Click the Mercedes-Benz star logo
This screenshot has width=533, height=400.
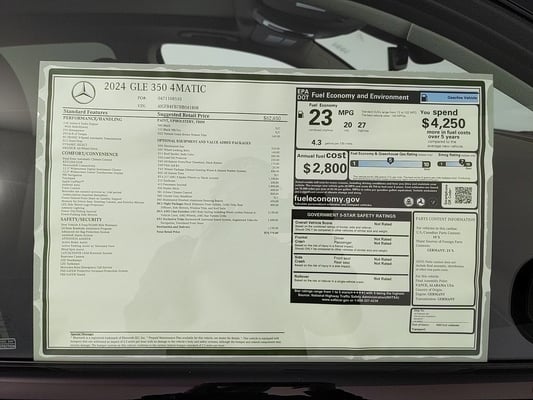pos(84,92)
